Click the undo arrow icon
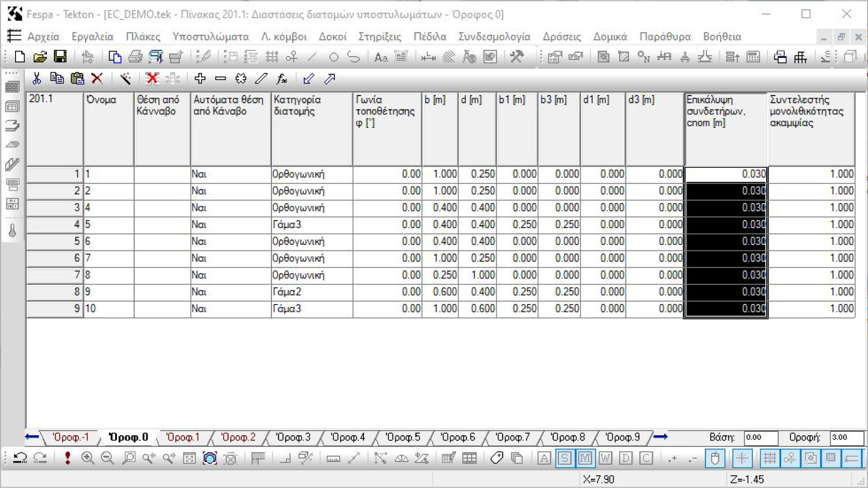The image size is (868, 488). point(20,458)
